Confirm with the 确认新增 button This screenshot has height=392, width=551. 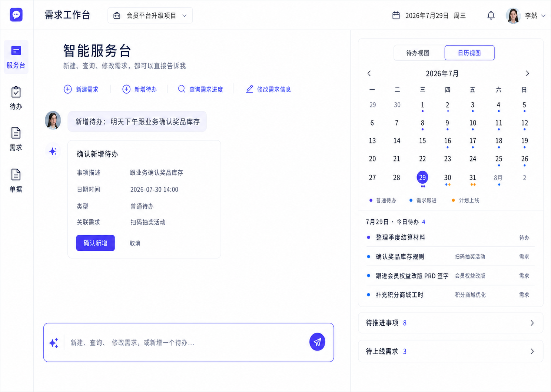tap(96, 243)
